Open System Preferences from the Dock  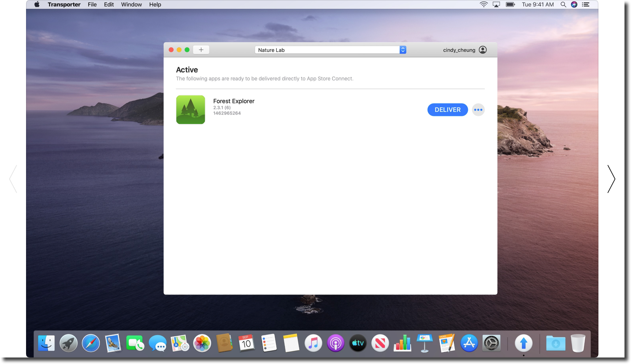491,343
